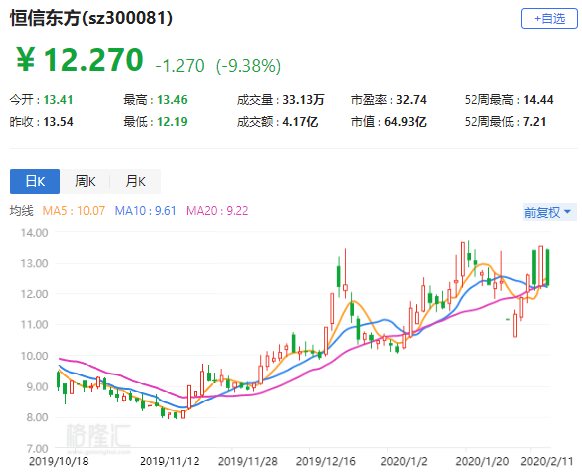This screenshot has height=472, width=582.
Task: Click the 14.00 price axis label
Action: click(34, 233)
